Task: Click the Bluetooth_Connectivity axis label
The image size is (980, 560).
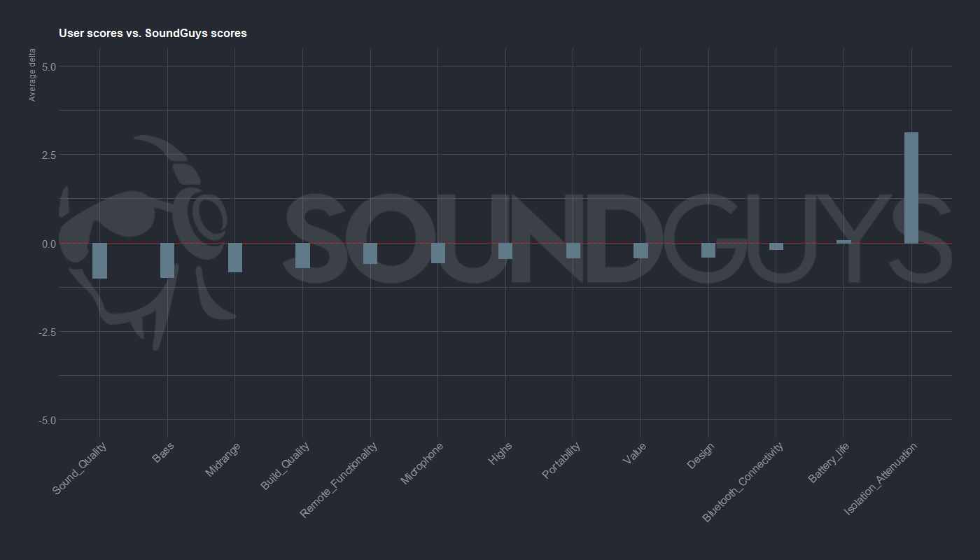Action: pos(743,482)
